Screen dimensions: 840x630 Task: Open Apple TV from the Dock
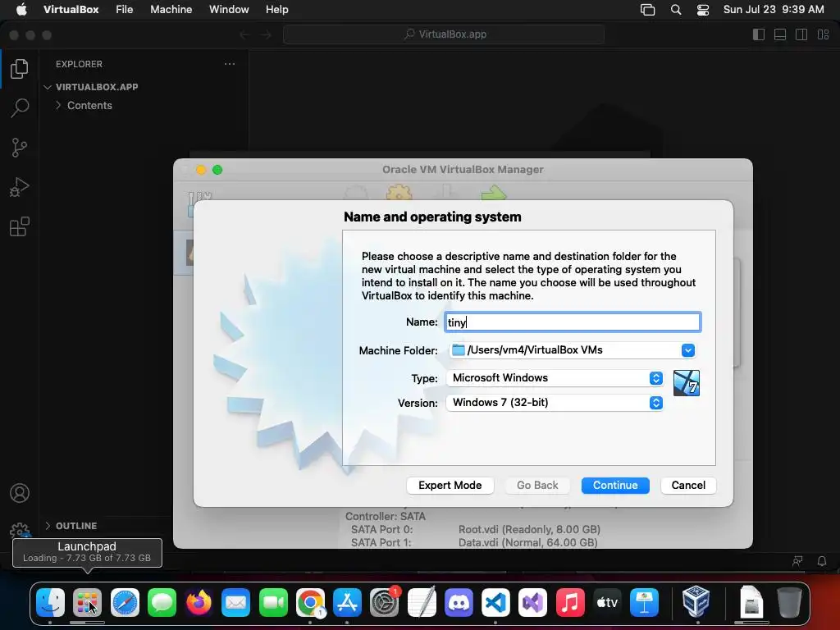(x=607, y=603)
